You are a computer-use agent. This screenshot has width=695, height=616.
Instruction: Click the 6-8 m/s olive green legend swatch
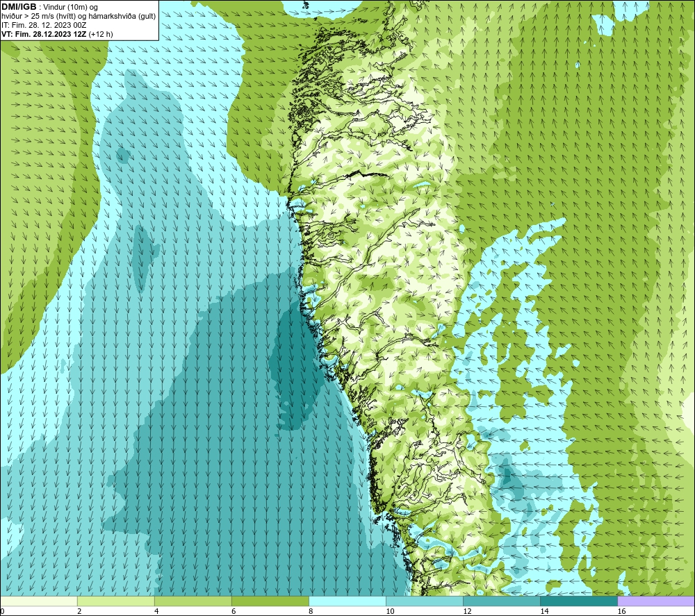(270, 601)
